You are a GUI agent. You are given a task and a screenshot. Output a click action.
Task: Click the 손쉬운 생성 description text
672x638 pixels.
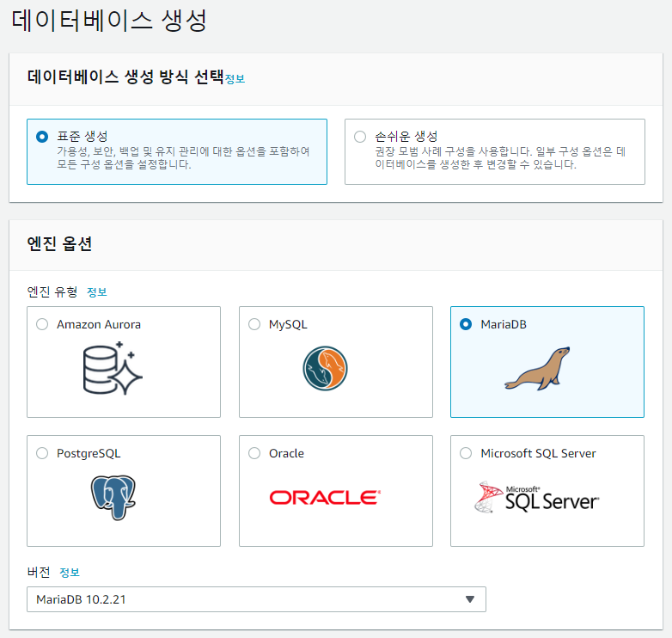pos(500,158)
